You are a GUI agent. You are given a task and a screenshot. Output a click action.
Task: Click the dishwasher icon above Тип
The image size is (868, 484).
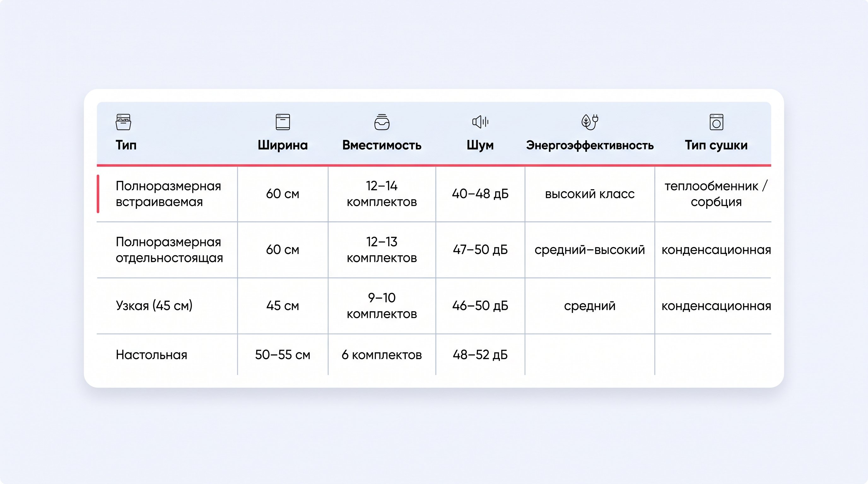[x=123, y=122]
